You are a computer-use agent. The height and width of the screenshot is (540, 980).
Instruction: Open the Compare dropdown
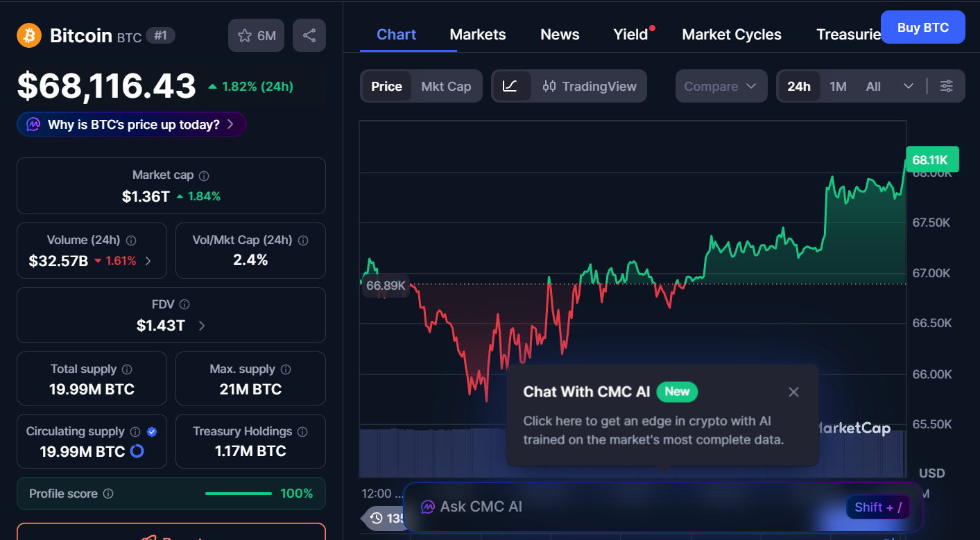[x=721, y=87]
